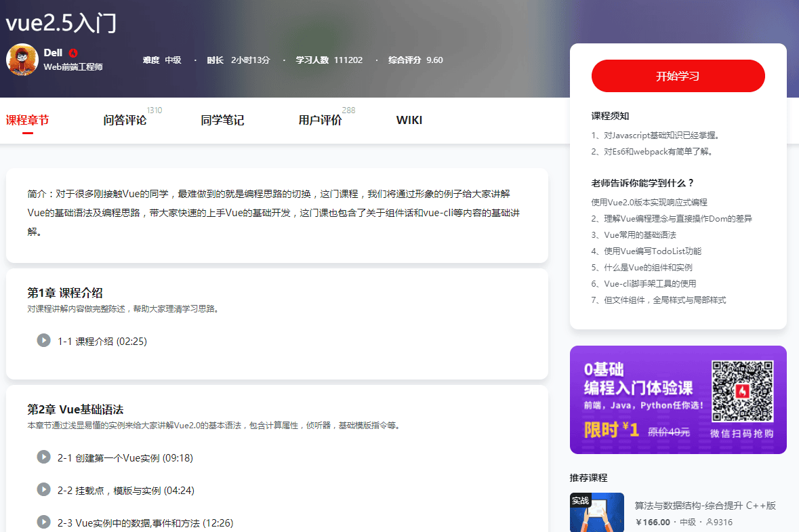Click play icon for lesson 2-3
The height and width of the screenshot is (532, 799).
click(43, 522)
